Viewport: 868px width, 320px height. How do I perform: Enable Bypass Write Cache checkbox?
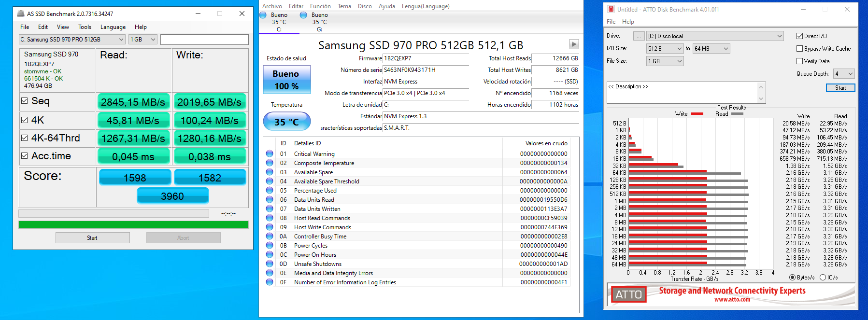(799, 48)
